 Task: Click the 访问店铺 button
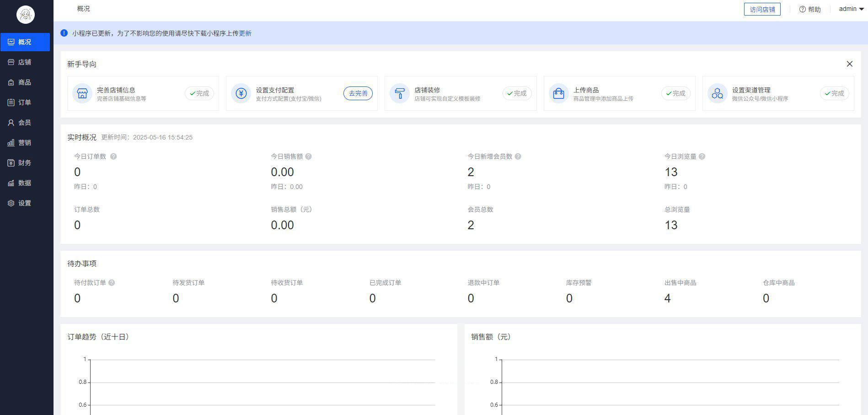(762, 9)
